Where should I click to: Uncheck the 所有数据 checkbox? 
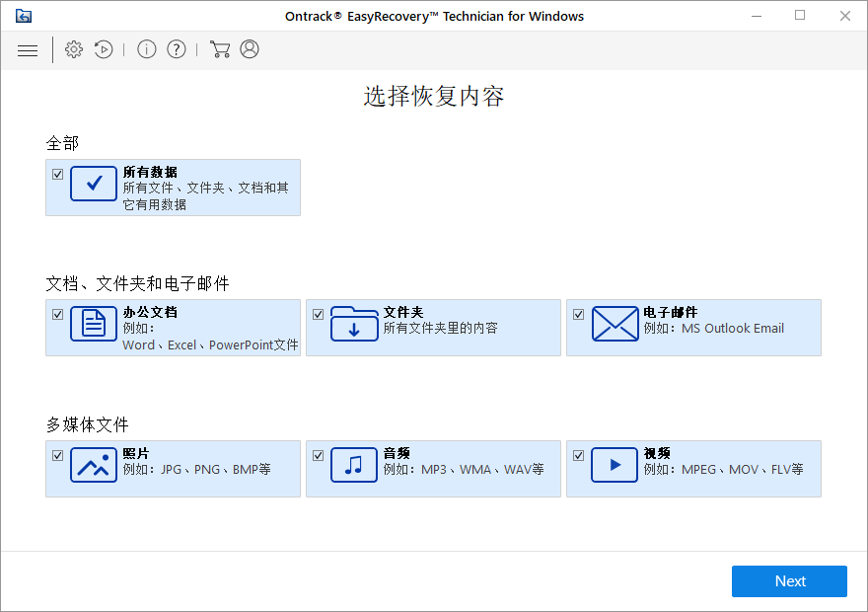click(x=57, y=174)
